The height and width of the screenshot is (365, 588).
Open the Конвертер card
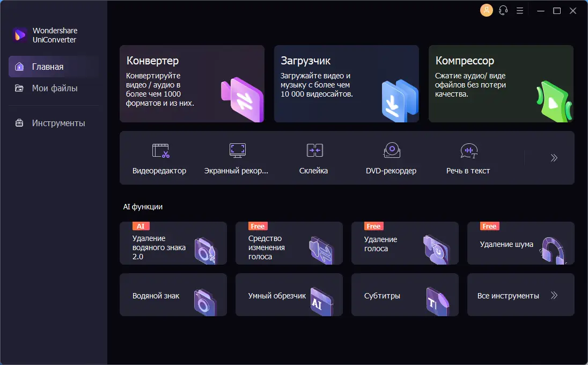point(192,84)
